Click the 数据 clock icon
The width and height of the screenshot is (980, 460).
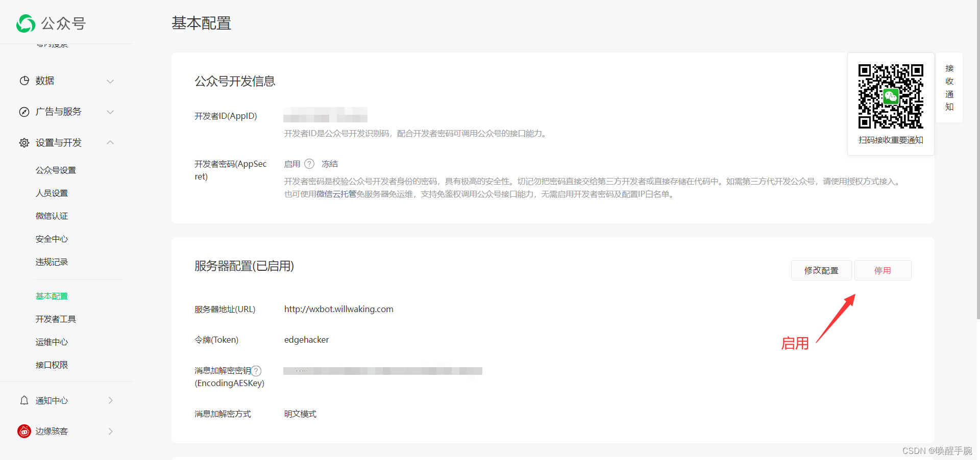[x=24, y=81]
